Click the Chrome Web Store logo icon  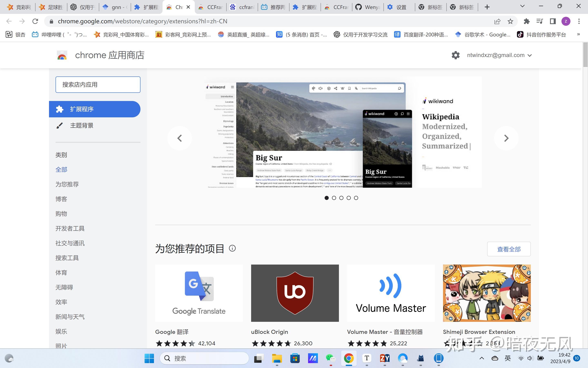[x=62, y=55]
